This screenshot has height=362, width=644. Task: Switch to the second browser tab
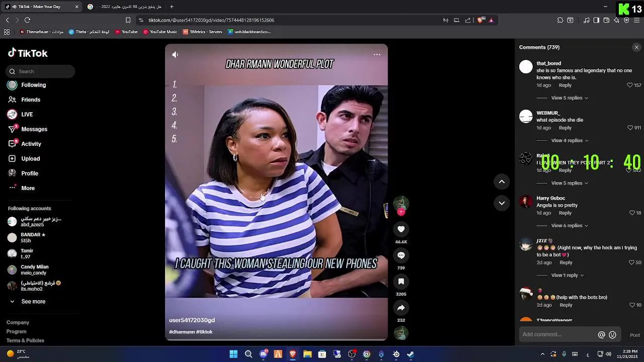125,7
